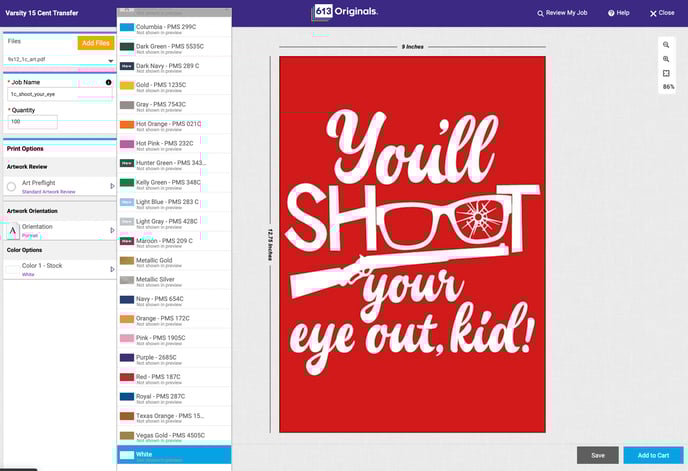688x471 pixels.
Task: Choose Royal - PMS 287C color
Action: (x=174, y=397)
